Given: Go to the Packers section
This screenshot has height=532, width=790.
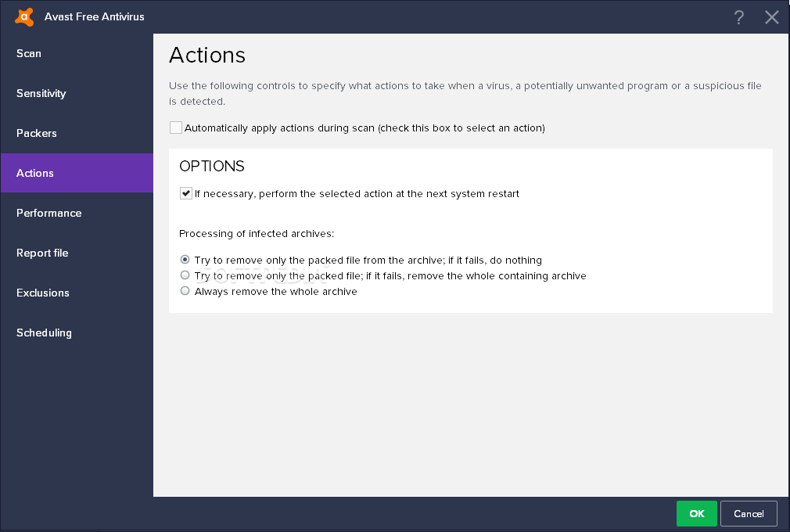Looking at the screenshot, I should [37, 133].
